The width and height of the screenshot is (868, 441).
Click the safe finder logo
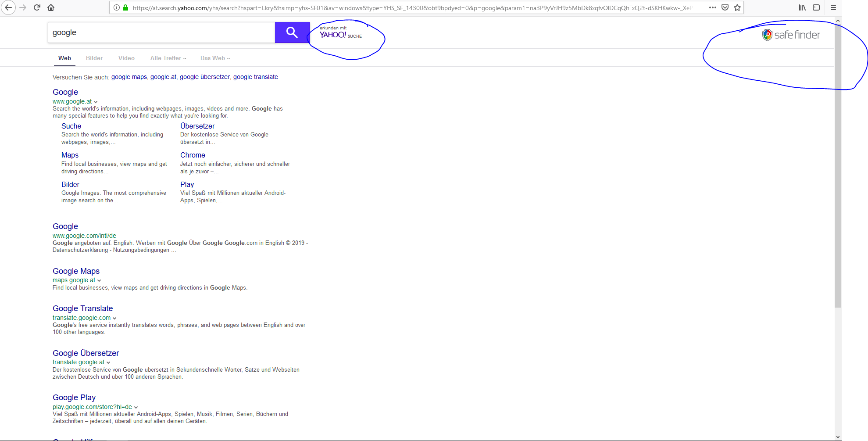pos(791,35)
